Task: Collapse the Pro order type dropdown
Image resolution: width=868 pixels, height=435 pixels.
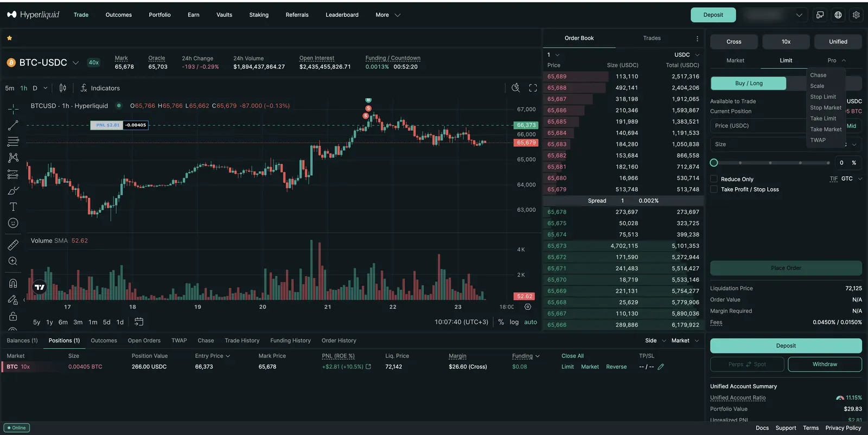Action: tap(837, 61)
